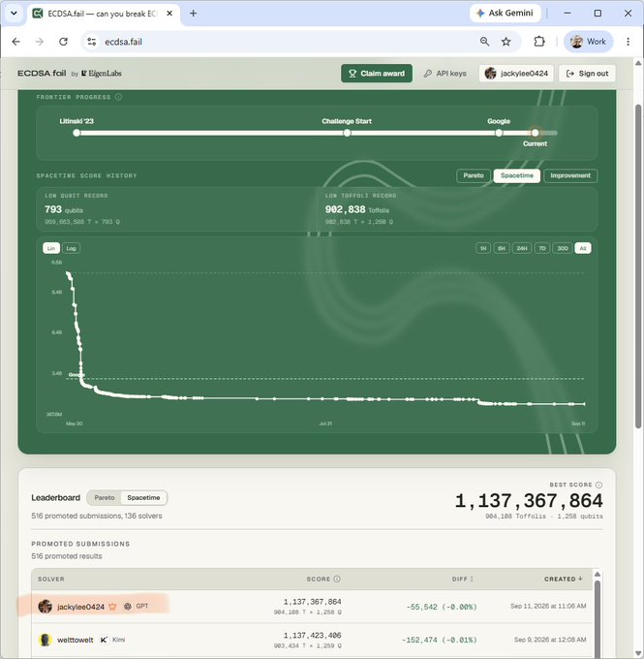644x659 pixels.
Task: Open the jackylee0424 account button
Action: pos(516,74)
